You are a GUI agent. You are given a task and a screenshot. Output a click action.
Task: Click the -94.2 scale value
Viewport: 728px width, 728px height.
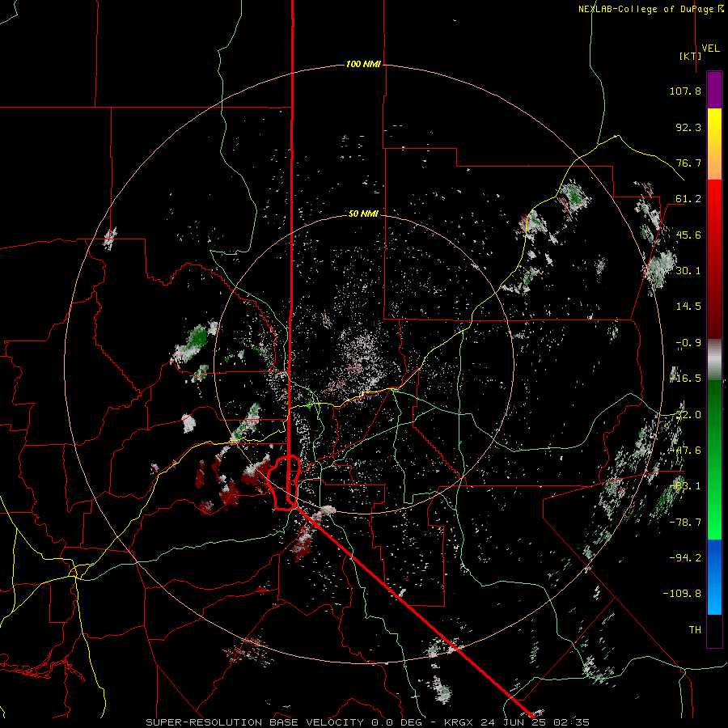tap(685, 557)
